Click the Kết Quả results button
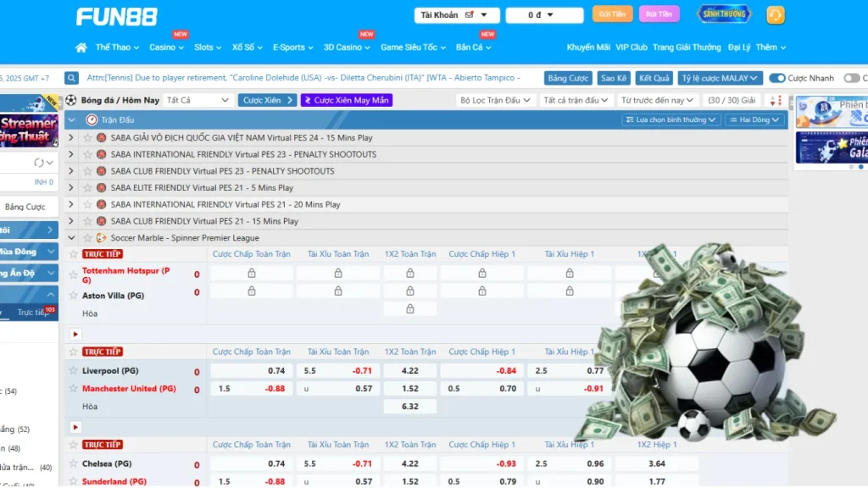Image resolution: width=868 pixels, height=488 pixels. click(x=654, y=78)
